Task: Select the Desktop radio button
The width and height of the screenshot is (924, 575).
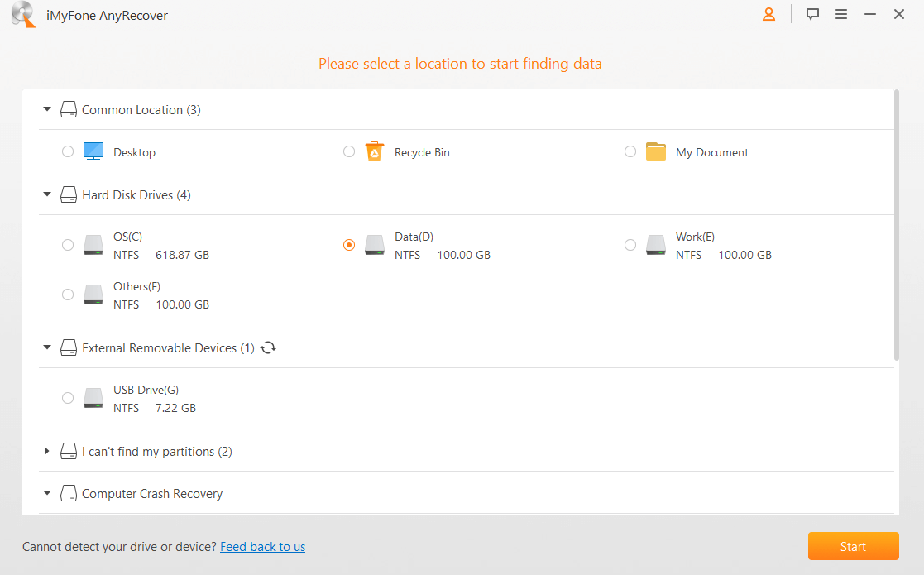Action: click(x=68, y=151)
